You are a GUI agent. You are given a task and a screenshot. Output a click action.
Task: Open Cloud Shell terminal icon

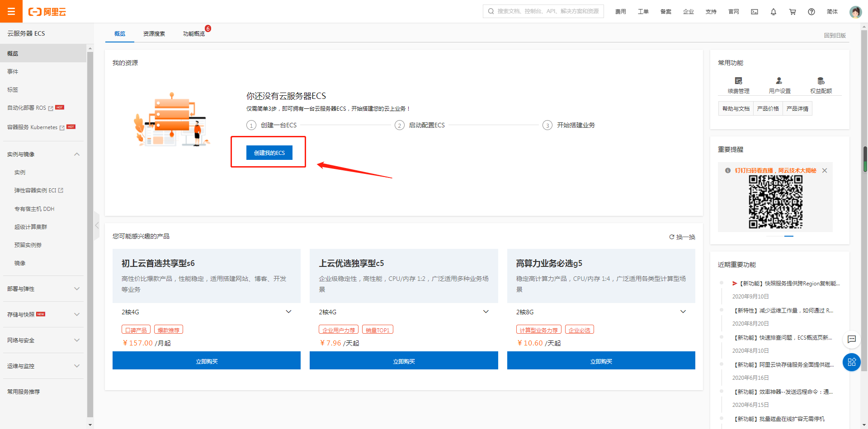(x=755, y=12)
